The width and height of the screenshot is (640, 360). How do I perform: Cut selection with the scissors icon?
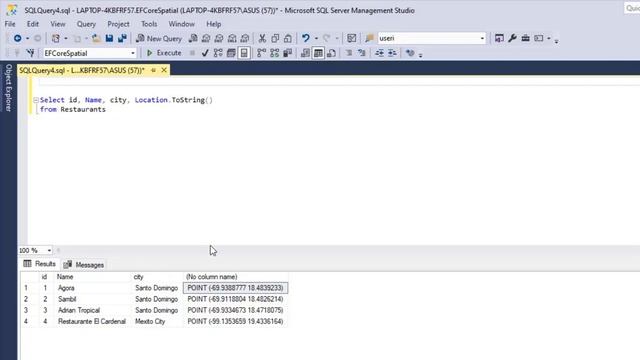[262, 38]
